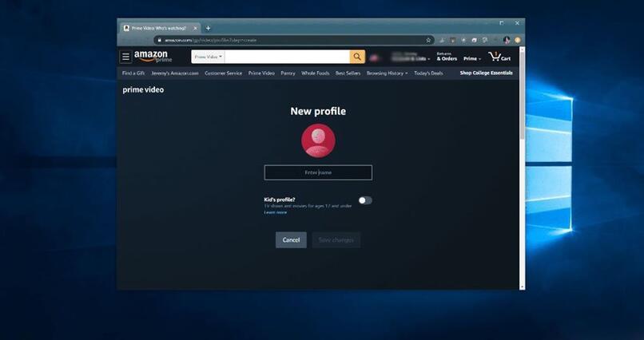View site info via the padlock icon
The image size is (644, 340).
point(160,40)
